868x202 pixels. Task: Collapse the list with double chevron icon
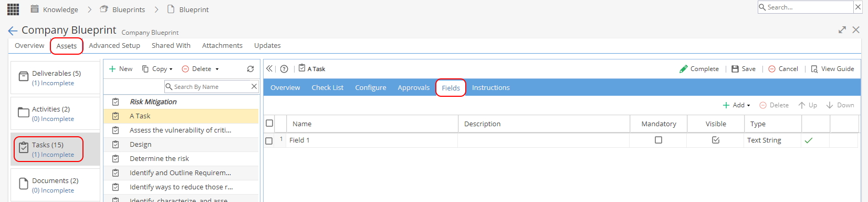tap(269, 68)
